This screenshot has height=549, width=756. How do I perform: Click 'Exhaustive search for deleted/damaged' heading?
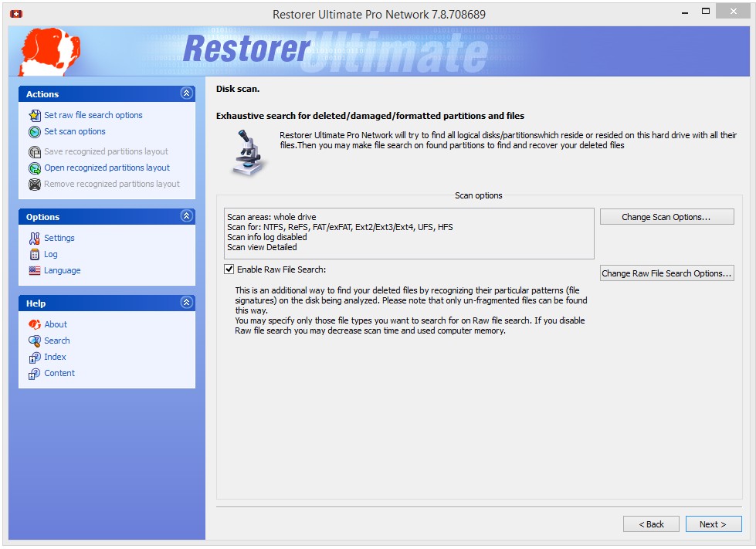pyautogui.click(x=370, y=116)
